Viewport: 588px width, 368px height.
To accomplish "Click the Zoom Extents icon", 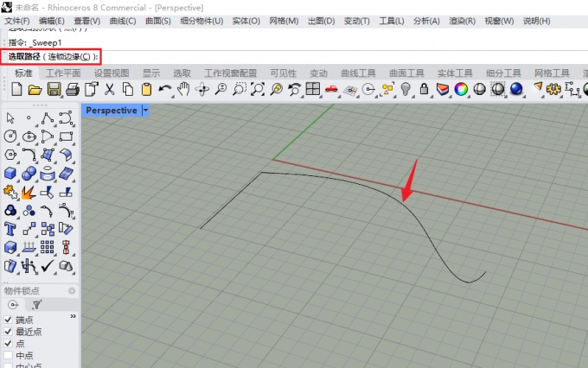I will pos(258,90).
